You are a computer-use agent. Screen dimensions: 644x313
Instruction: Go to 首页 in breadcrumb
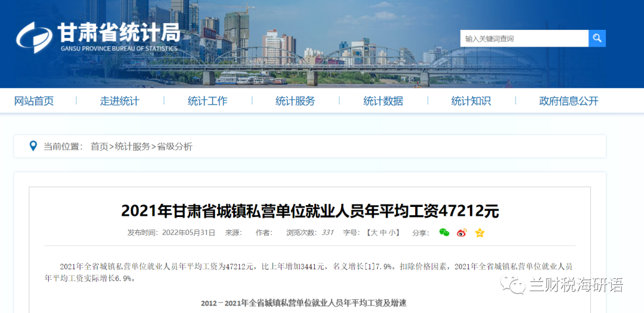[100, 146]
